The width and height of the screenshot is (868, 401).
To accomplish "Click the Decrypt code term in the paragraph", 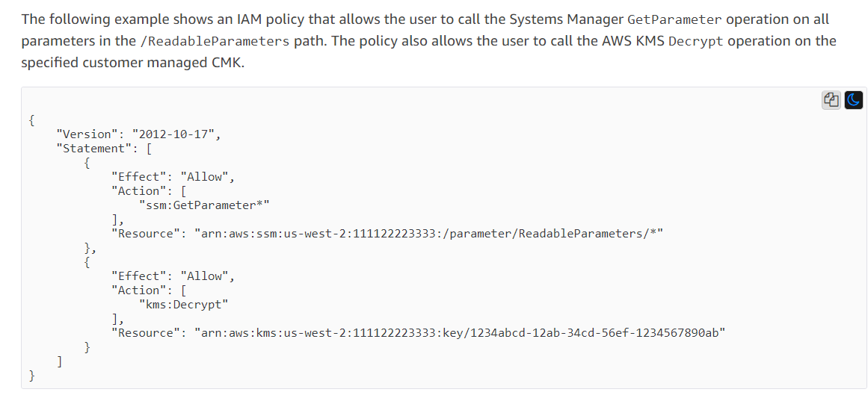I will click(695, 42).
